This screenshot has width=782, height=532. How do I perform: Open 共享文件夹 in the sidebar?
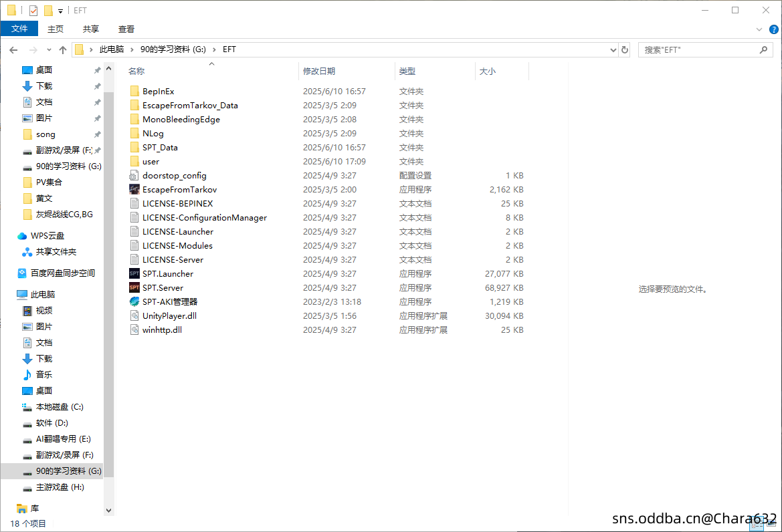coord(56,252)
